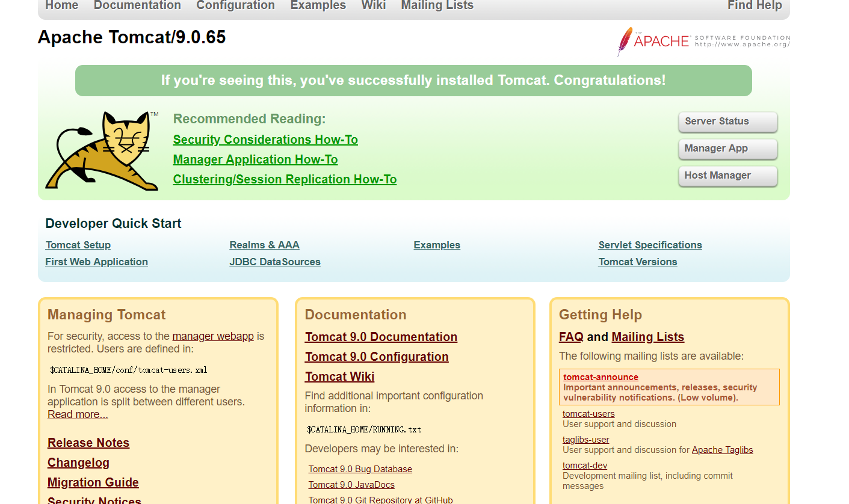Open the tomcat-users mailing list link
The image size is (849, 504).
588,414
